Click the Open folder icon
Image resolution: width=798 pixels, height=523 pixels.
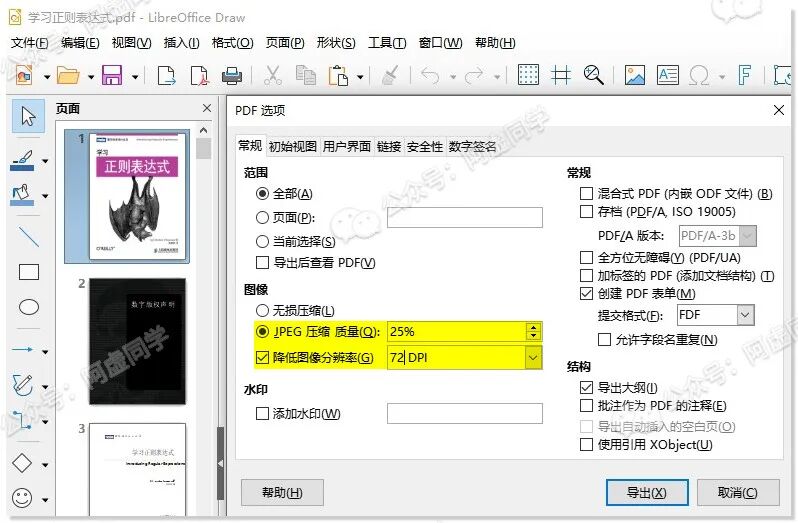pos(68,76)
